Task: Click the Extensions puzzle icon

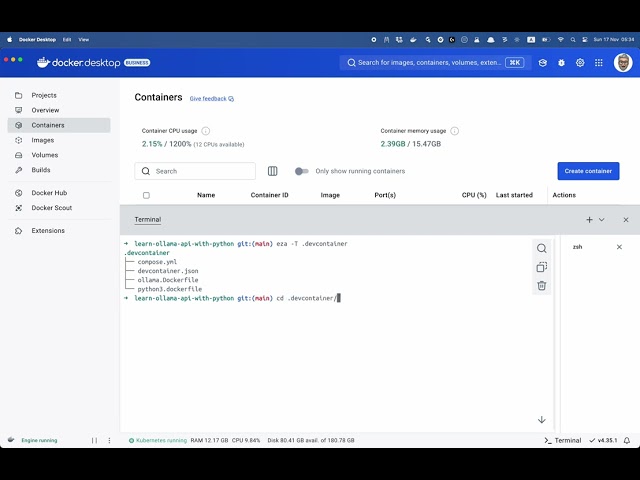Action: click(18, 231)
